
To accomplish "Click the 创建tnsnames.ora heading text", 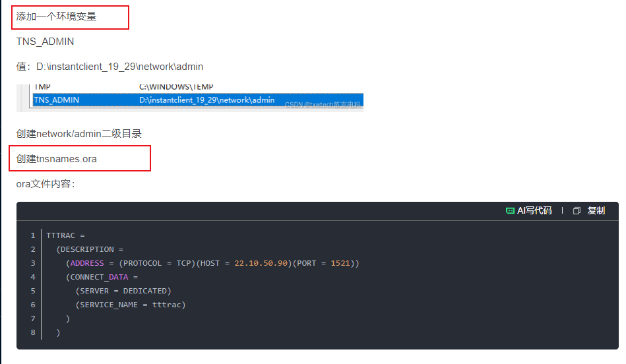I will [56, 159].
